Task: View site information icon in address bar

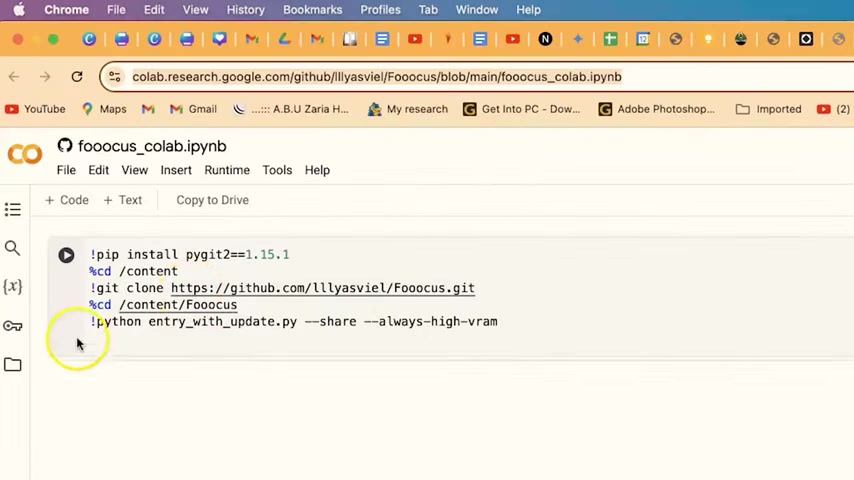Action: click(114, 77)
